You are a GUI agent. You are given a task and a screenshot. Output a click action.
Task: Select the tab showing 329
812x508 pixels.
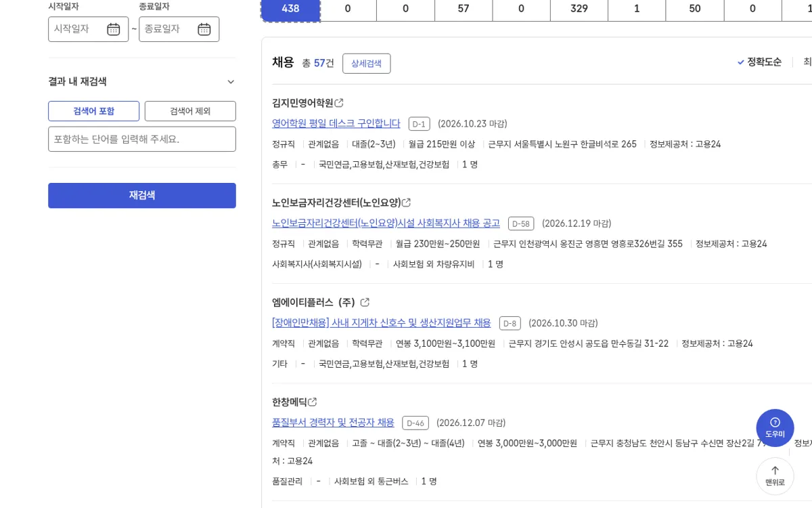point(579,9)
